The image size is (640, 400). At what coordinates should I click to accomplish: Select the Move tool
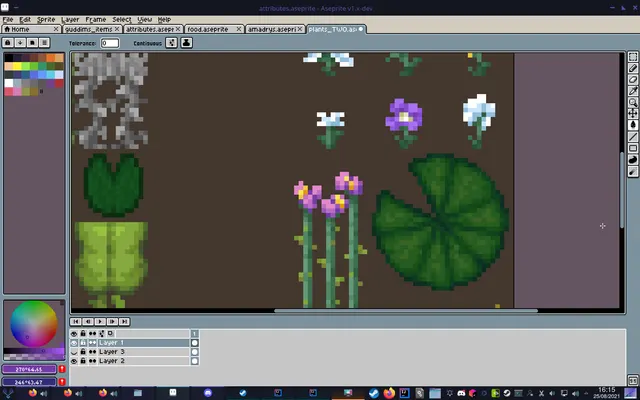[633, 113]
